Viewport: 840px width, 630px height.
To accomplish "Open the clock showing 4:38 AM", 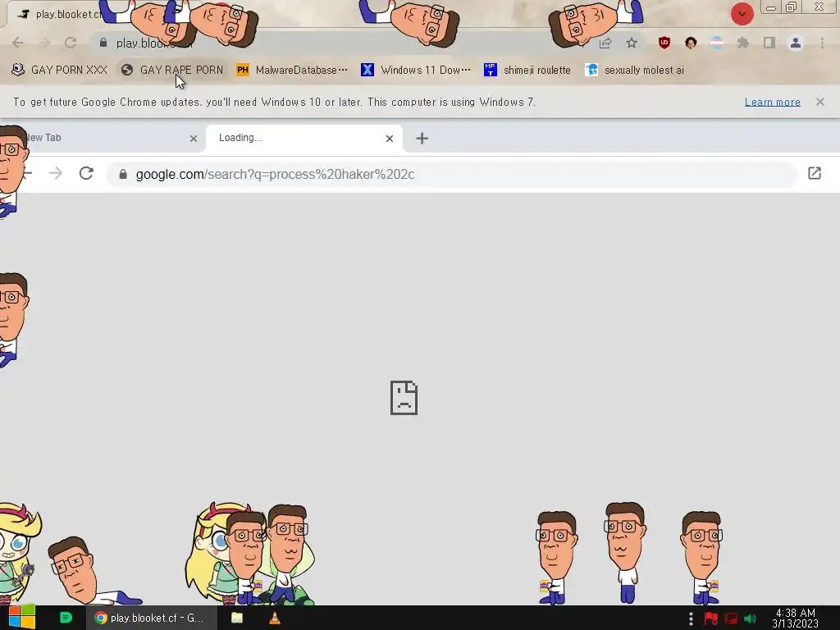I will click(796, 619).
